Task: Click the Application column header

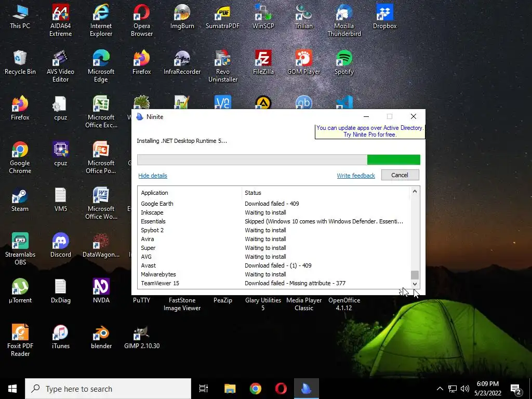Action: click(x=190, y=193)
